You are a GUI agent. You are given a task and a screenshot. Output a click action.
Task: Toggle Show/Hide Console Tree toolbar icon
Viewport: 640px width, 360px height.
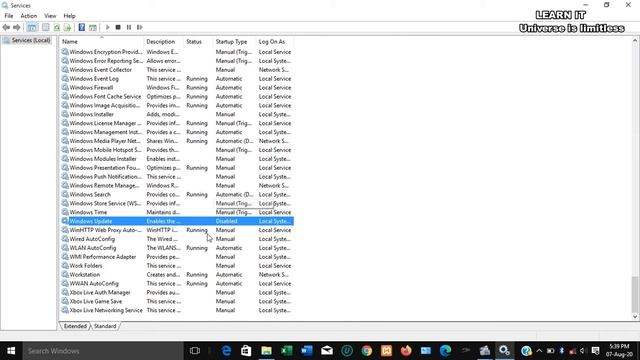(x=32, y=27)
